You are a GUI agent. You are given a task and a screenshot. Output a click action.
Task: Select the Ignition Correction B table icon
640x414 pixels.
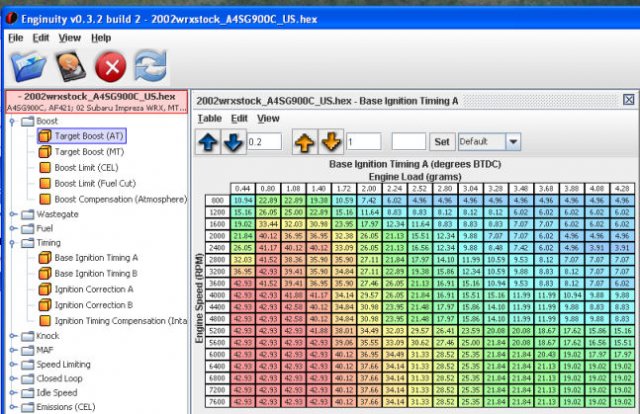pyautogui.click(x=45, y=305)
